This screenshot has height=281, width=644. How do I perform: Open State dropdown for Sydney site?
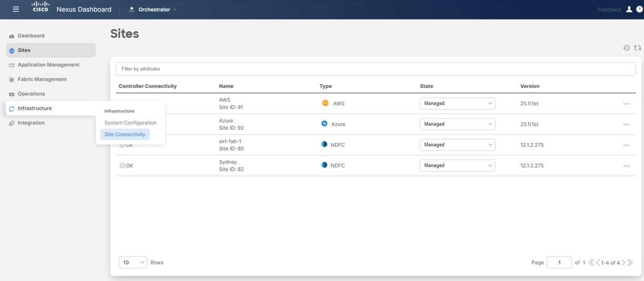(x=457, y=165)
